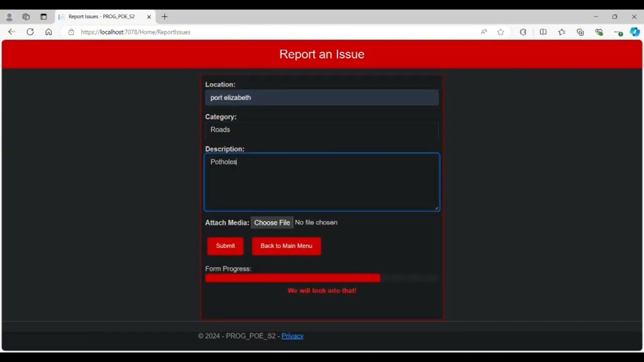
Task: Click the Attach Media label
Action: 227,223
